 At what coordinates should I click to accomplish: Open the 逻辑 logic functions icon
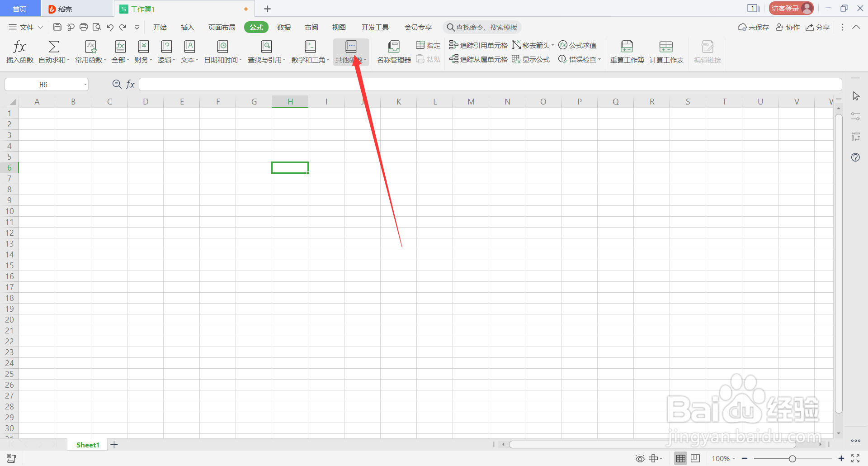click(x=166, y=47)
